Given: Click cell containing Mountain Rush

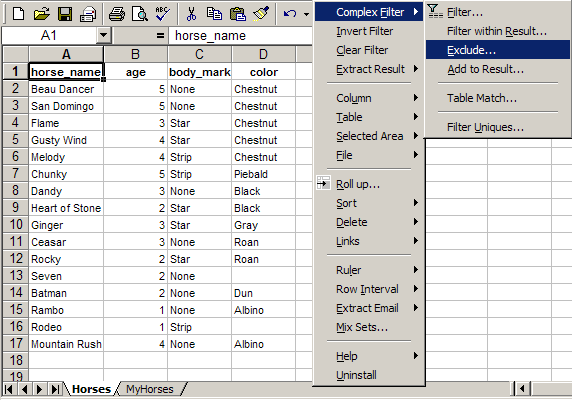Looking at the screenshot, I should tap(66, 344).
